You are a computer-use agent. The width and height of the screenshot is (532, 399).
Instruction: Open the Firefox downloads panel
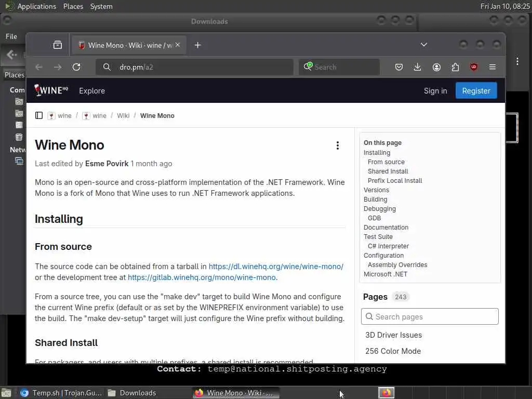click(x=418, y=67)
